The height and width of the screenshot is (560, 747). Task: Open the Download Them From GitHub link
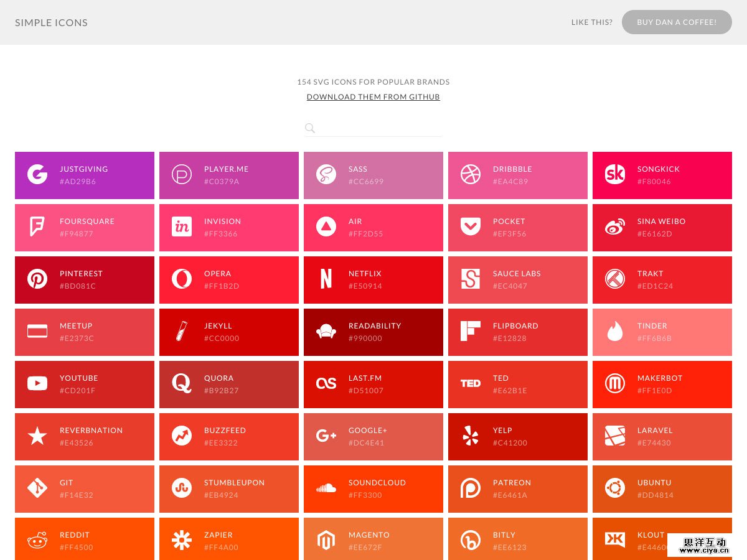tap(373, 97)
